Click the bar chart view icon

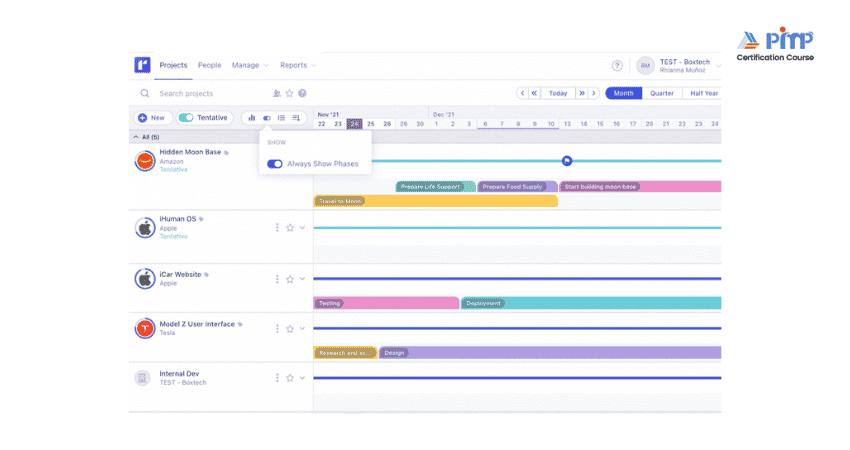(x=252, y=118)
